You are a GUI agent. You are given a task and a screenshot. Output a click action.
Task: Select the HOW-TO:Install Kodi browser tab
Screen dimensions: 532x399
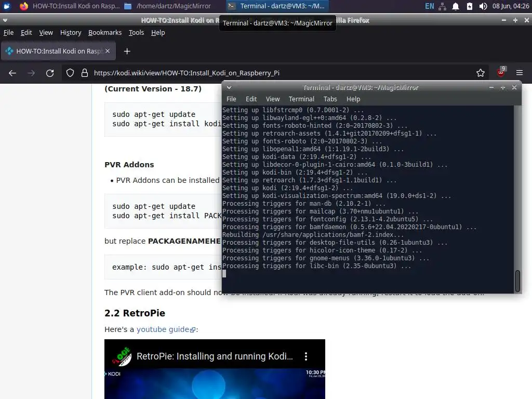(x=58, y=51)
